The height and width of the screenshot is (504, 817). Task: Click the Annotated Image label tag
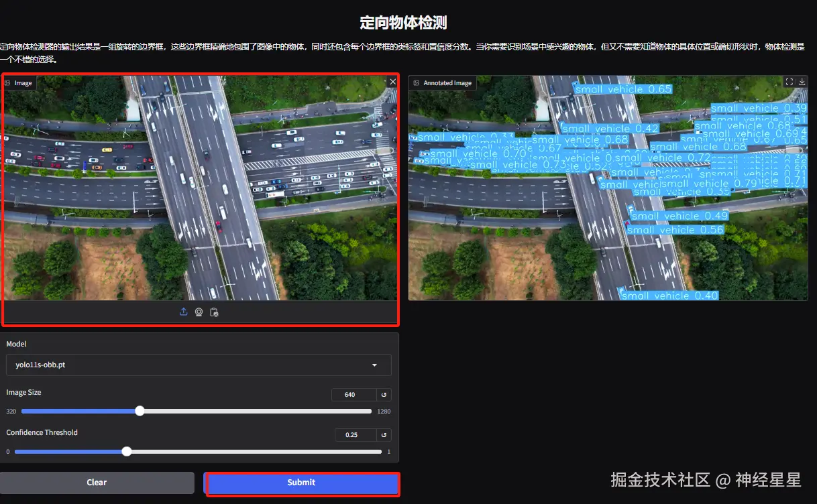coord(443,83)
